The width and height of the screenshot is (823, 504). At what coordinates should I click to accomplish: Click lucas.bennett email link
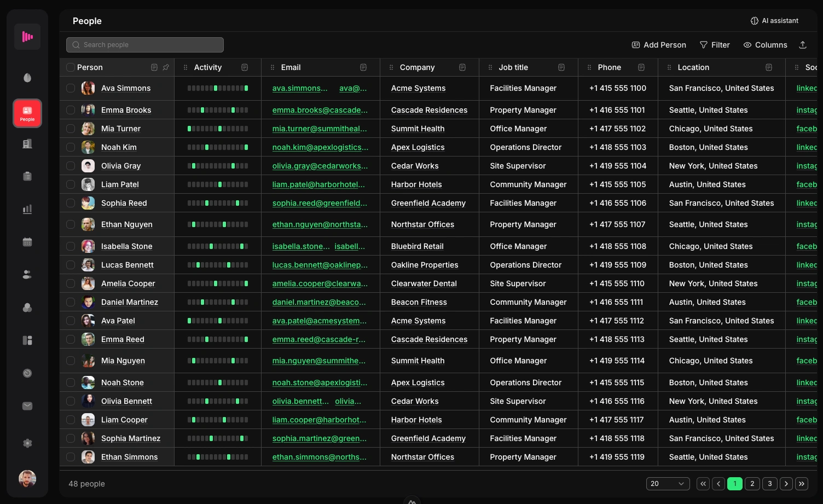point(320,265)
